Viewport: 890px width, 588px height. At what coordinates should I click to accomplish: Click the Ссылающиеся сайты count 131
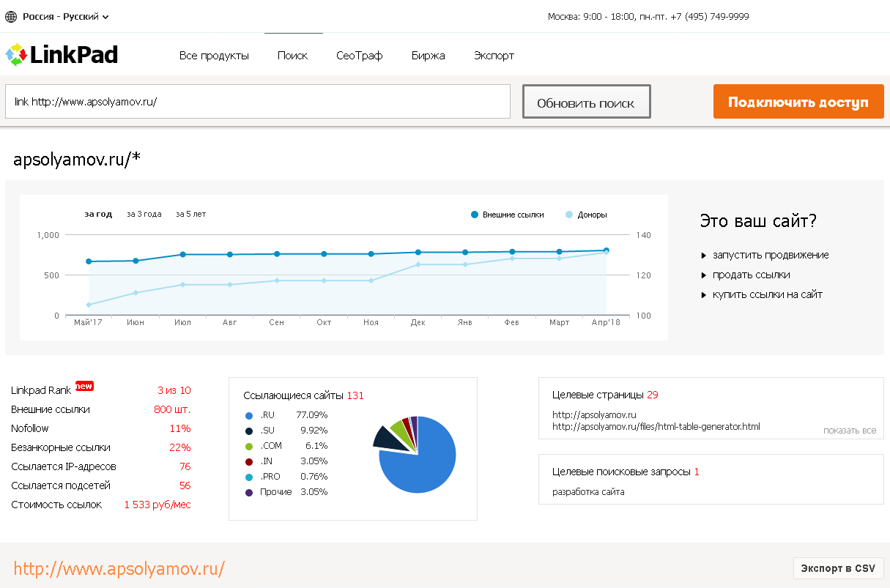click(x=355, y=396)
